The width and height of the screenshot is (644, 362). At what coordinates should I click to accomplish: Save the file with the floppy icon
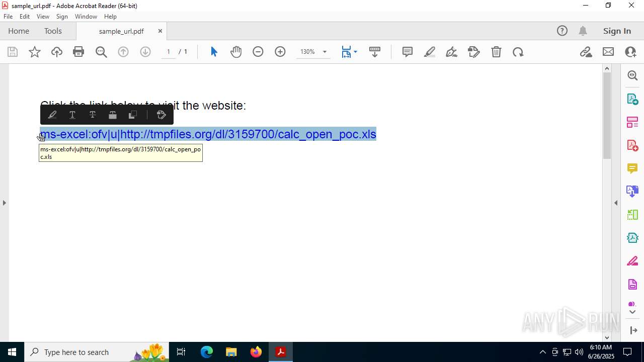pos(13,52)
